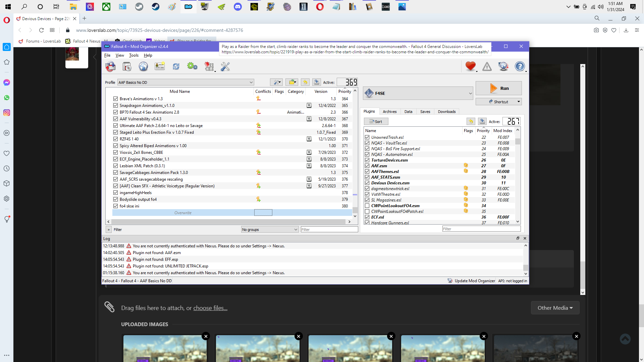Open Settings wrench and screwdriver icon

tap(225, 66)
